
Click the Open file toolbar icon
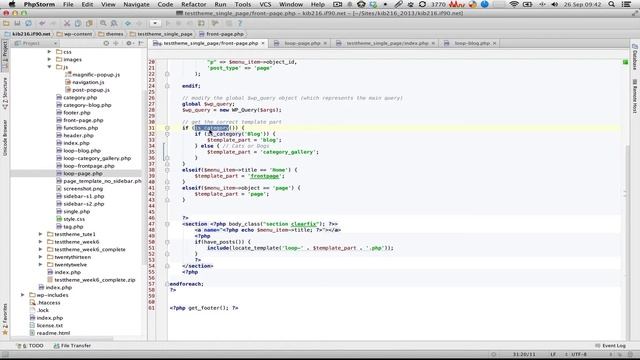coord(6,24)
